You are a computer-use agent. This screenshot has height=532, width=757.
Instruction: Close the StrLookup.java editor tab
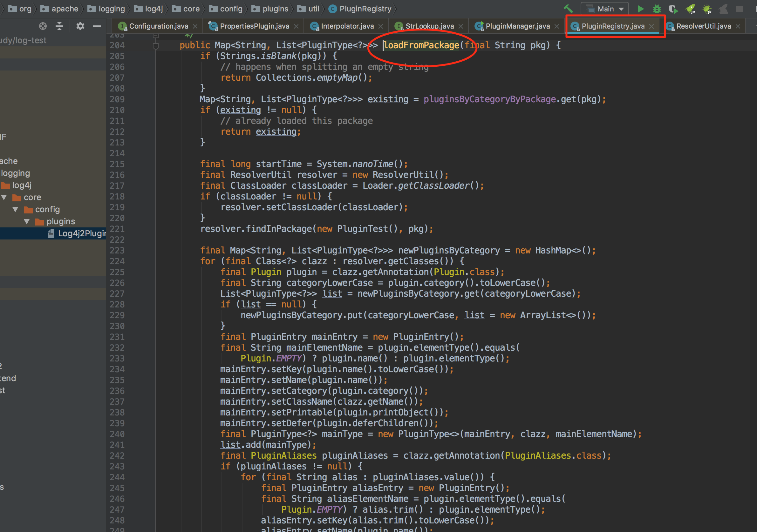461,26
